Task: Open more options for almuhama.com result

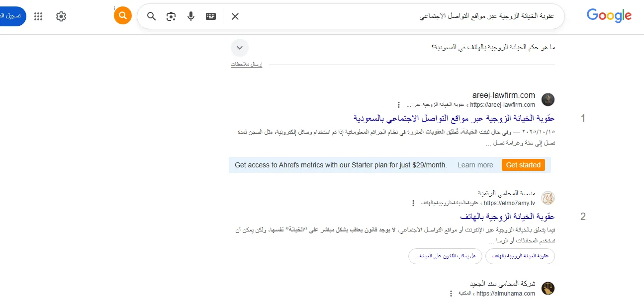Action: coord(451,294)
